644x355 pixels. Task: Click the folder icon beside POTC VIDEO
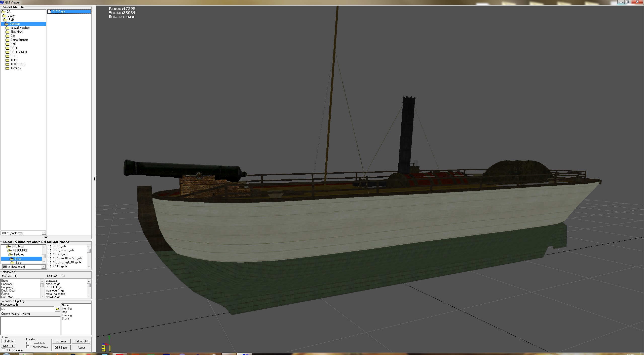coord(7,52)
